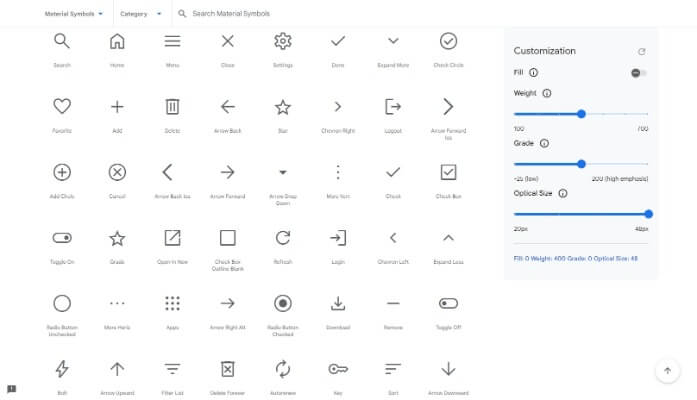
Task: Choose the Open in New icon
Action: pos(172,238)
